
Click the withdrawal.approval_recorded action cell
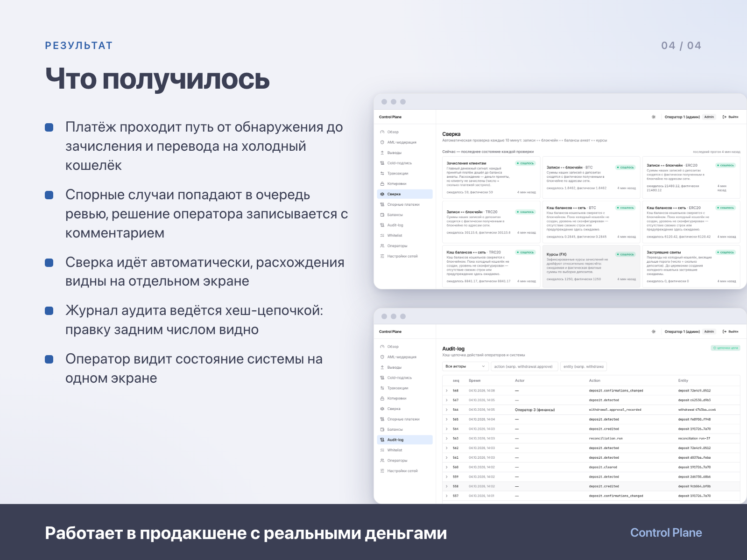pyautogui.click(x=615, y=410)
